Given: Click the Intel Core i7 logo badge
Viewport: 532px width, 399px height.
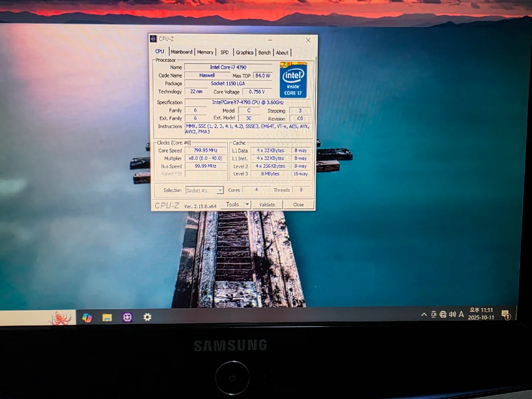Looking at the screenshot, I should click(293, 81).
